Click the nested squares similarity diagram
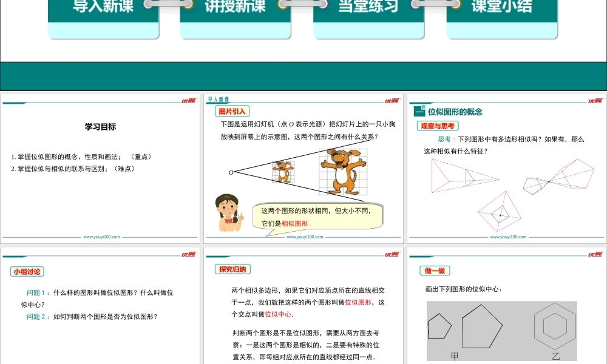 pos(500,214)
